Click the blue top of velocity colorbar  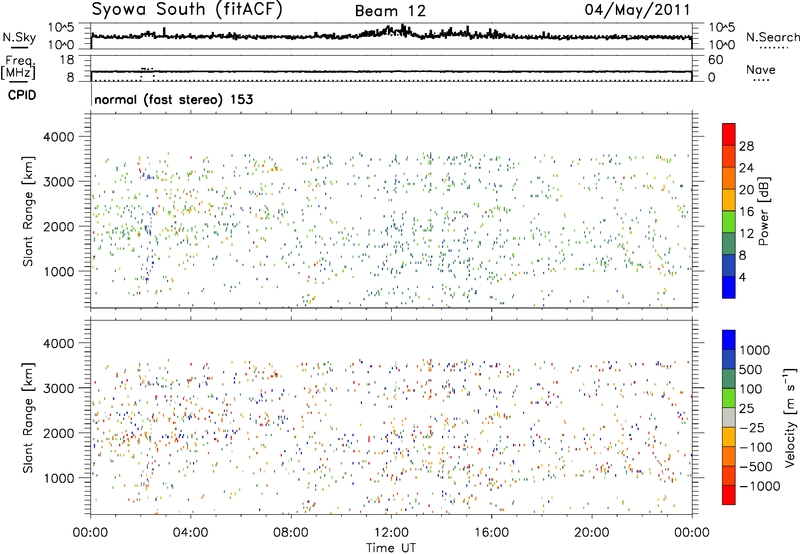coord(729,340)
